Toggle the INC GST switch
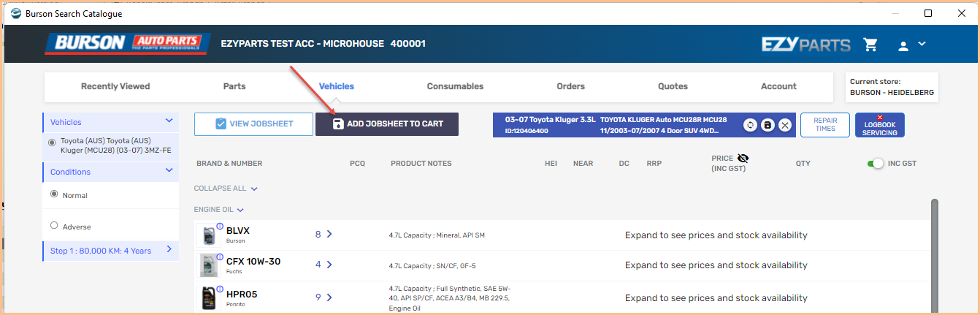The image size is (980, 315). pos(875,163)
